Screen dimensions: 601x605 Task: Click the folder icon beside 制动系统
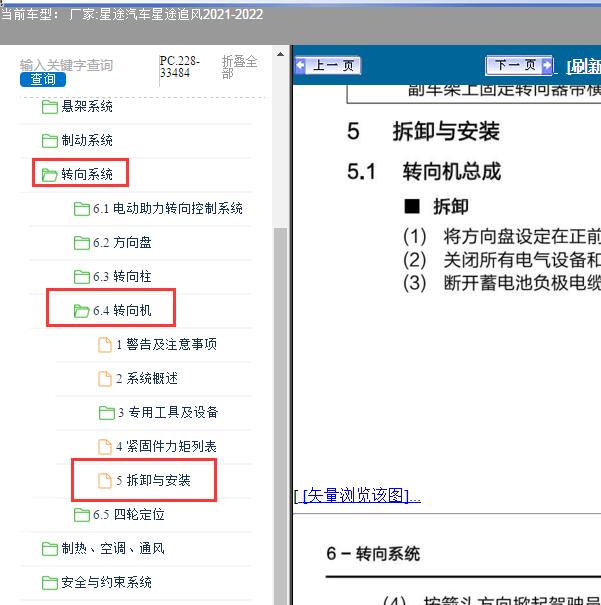coord(49,141)
